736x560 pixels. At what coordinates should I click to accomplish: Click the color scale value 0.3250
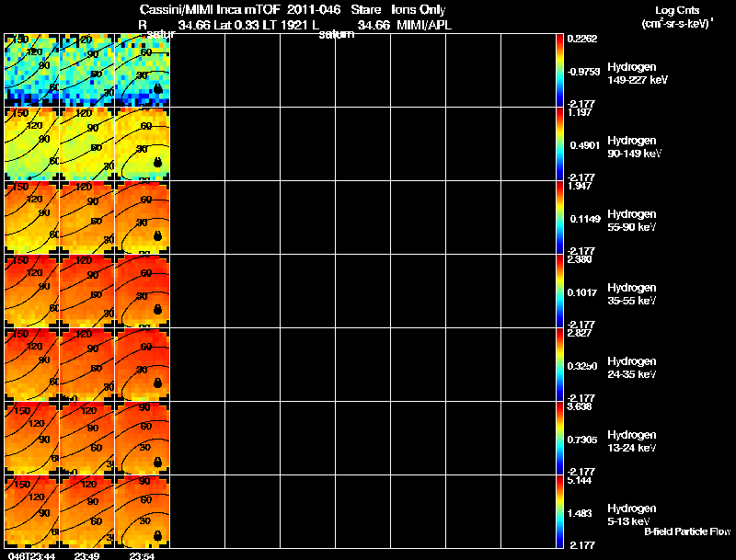[x=582, y=366]
